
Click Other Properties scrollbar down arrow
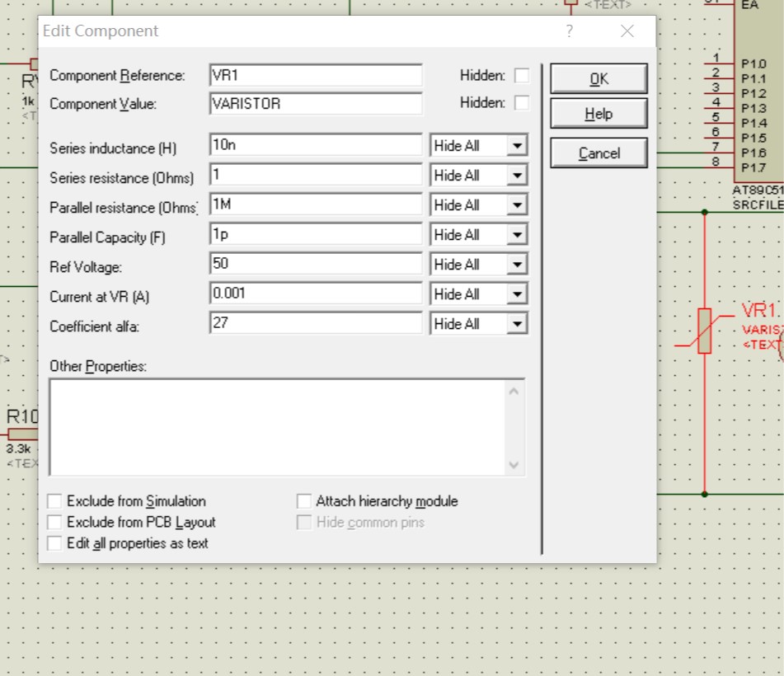[x=514, y=465]
